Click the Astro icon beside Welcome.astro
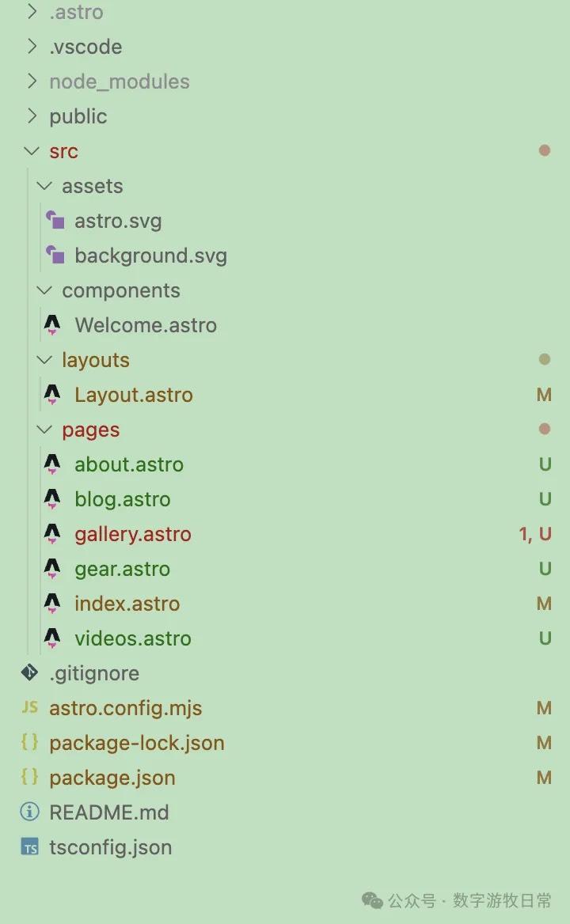The height and width of the screenshot is (924, 570). [52, 325]
